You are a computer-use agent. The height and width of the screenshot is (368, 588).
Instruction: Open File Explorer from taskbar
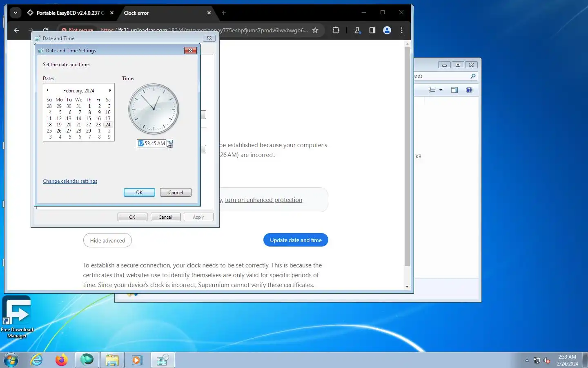pos(112,360)
